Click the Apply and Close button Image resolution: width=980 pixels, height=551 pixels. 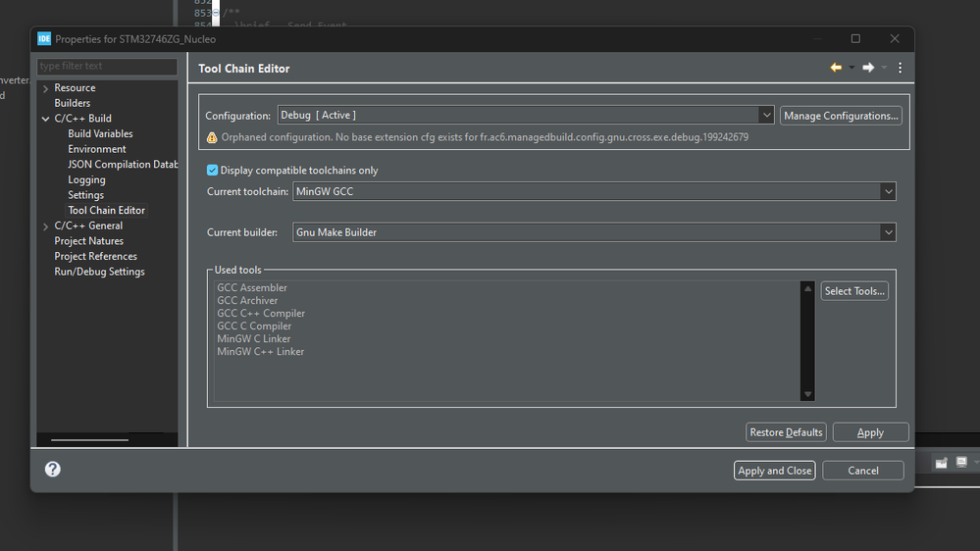click(x=774, y=471)
